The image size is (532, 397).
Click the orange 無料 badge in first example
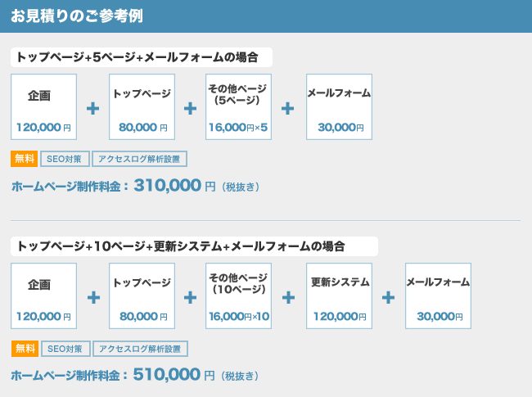[24, 159]
